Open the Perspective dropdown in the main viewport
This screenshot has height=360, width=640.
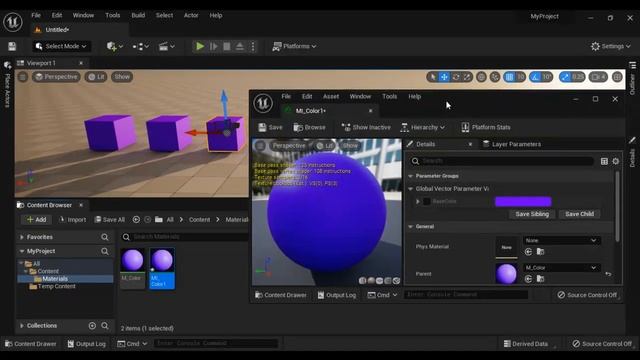[56, 77]
